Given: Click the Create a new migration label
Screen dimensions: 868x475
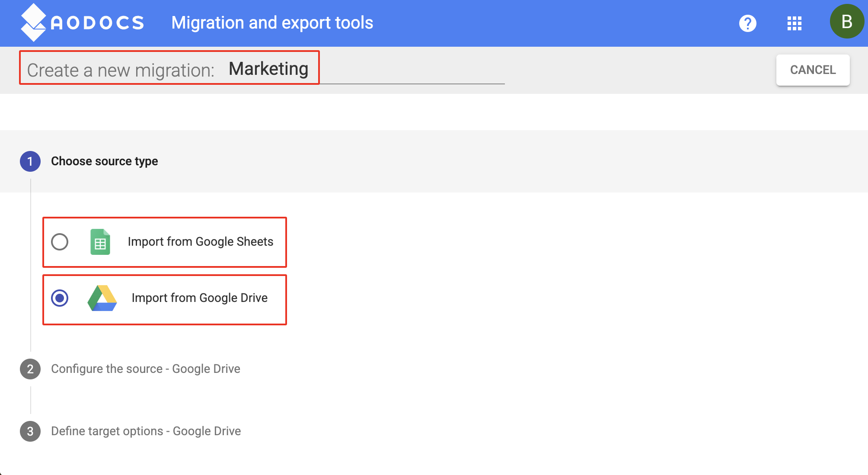Looking at the screenshot, I should [121, 70].
